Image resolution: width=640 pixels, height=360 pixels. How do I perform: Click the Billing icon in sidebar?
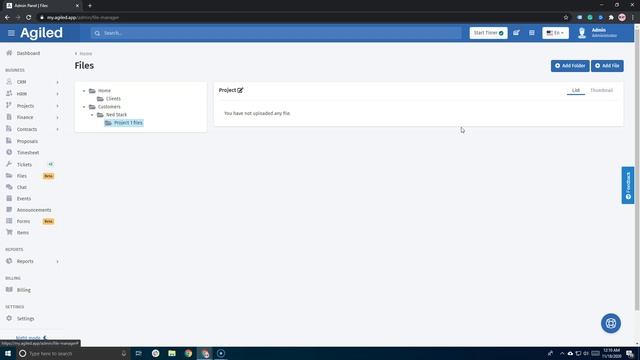(x=9, y=290)
